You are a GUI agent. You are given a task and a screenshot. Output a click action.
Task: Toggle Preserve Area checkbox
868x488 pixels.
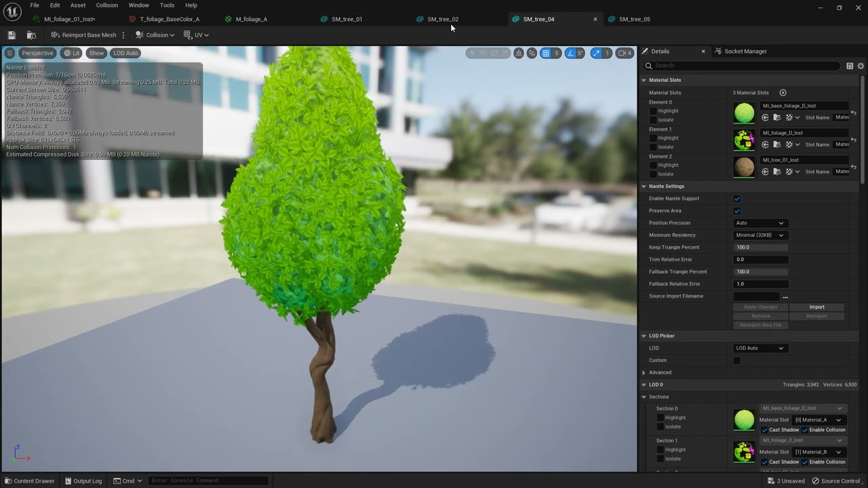tap(737, 211)
